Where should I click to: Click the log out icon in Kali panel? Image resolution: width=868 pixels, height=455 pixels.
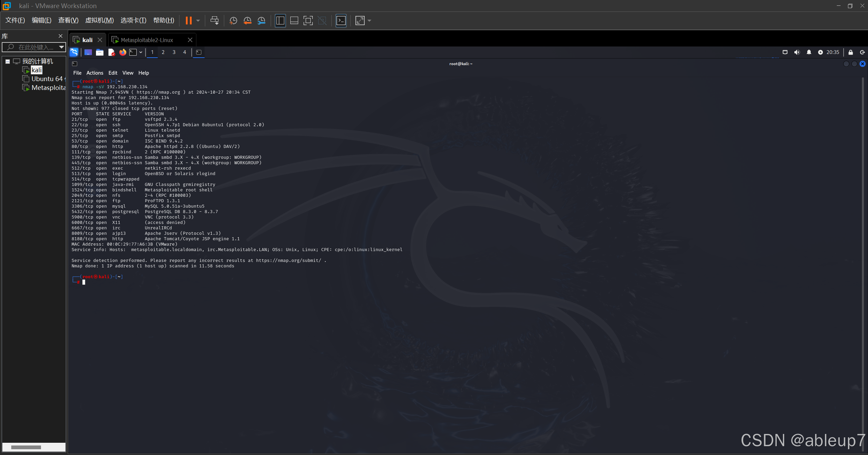tap(862, 52)
